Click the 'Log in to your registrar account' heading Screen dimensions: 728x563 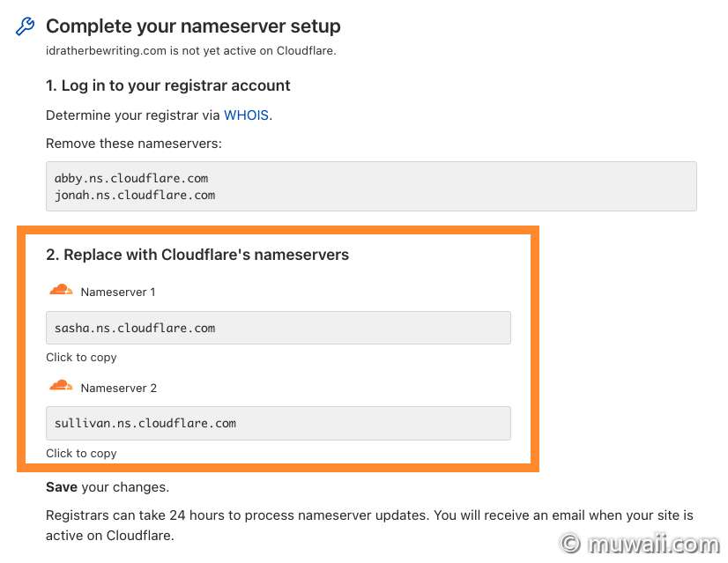(168, 85)
